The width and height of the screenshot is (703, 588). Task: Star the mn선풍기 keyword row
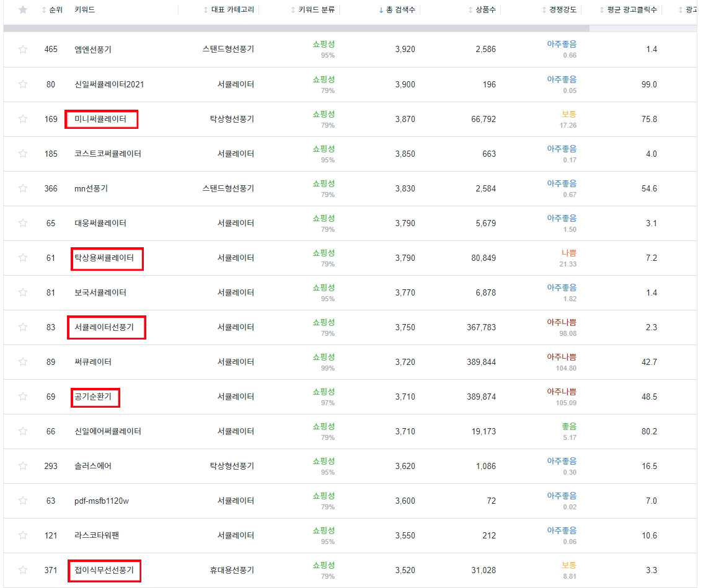[x=23, y=188]
